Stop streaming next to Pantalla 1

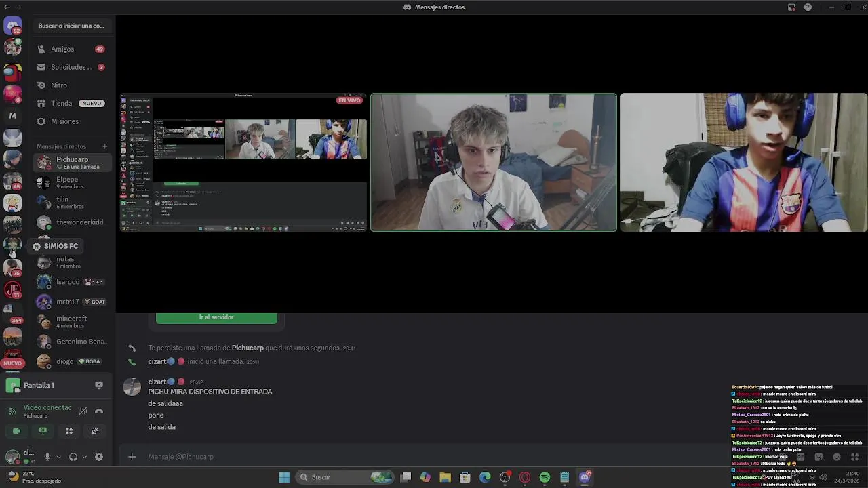[99, 385]
